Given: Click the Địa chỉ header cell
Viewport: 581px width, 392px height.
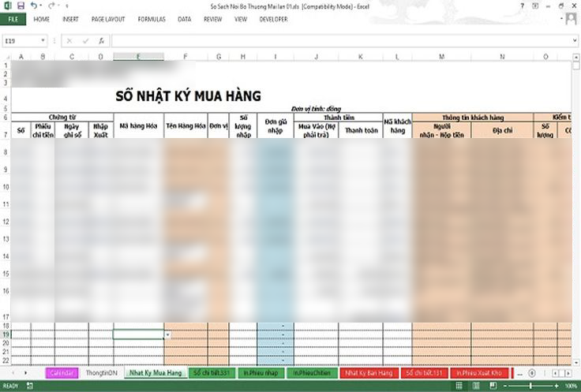Looking at the screenshot, I should pos(502,130).
